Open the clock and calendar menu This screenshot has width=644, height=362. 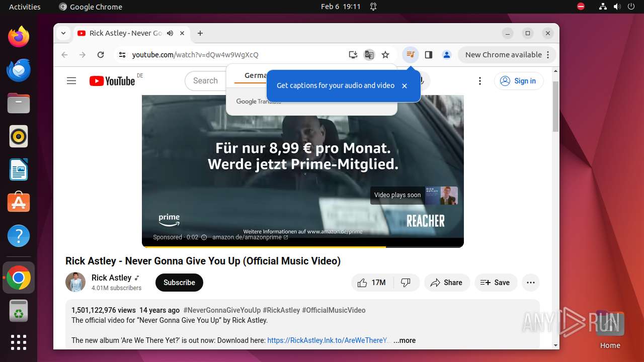[341, 7]
